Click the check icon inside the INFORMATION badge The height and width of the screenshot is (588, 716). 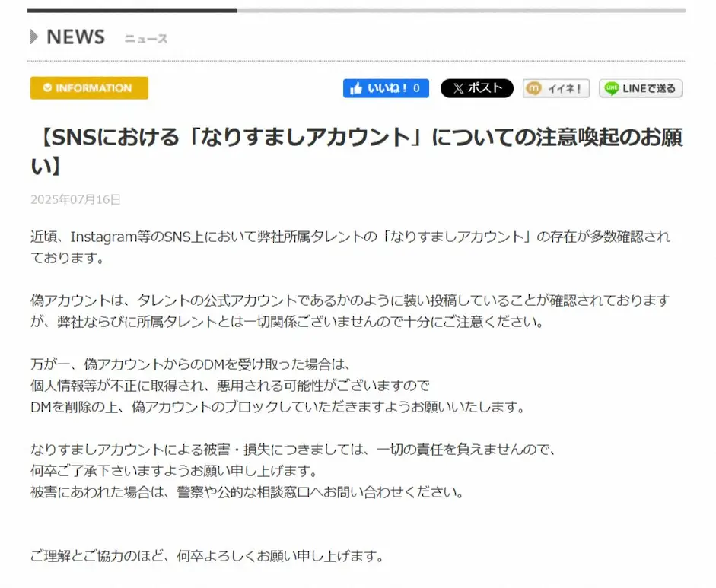(47, 88)
